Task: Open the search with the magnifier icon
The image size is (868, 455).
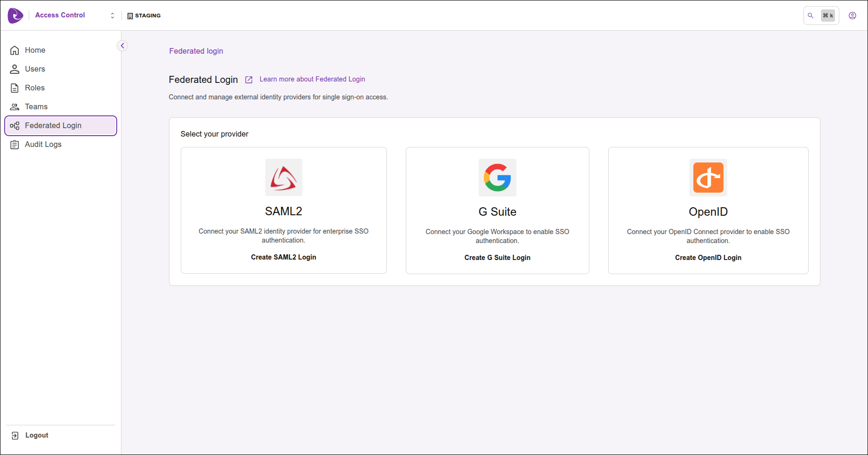Action: pos(811,15)
